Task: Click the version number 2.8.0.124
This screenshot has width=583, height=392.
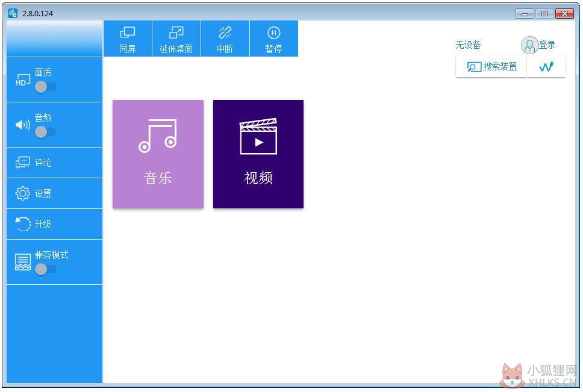Action: click(x=37, y=13)
